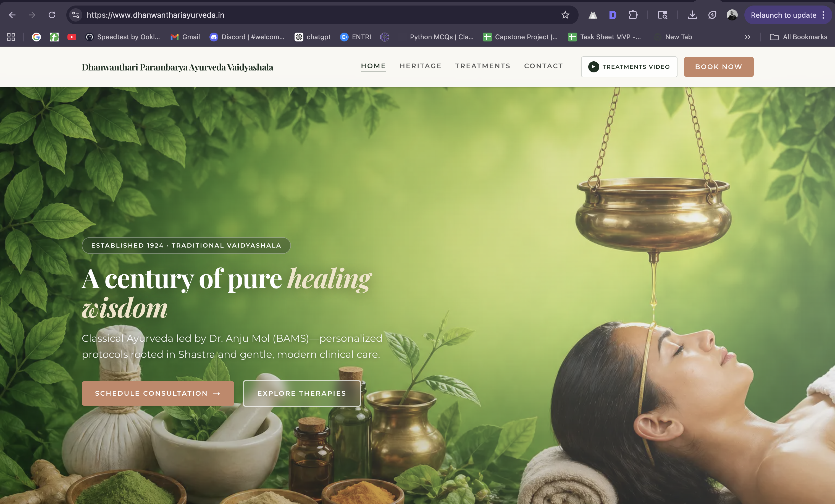
Task: Go to the Heritage nav item
Action: (420, 66)
